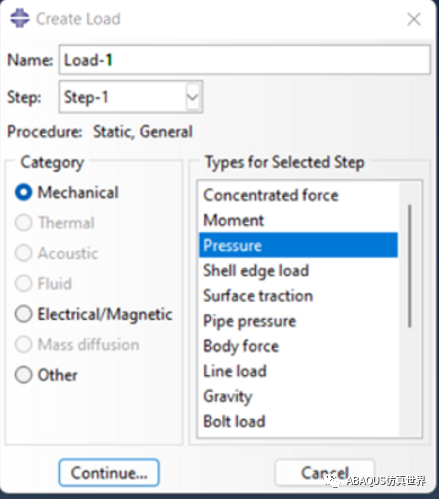Click the Continue... button
The height and width of the screenshot is (500, 439).
109,473
